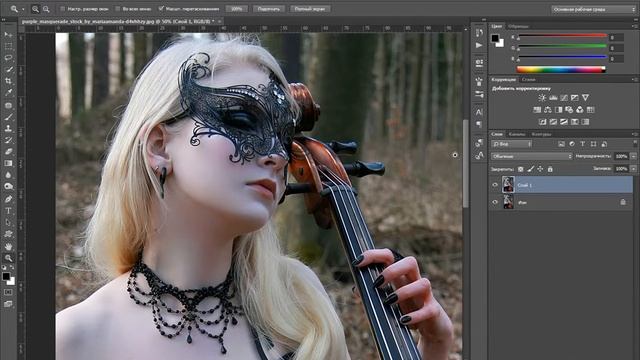Image resolution: width=640 pixels, height=360 pixels.
Task: Open layer filter type dropdown
Action: coord(512,144)
